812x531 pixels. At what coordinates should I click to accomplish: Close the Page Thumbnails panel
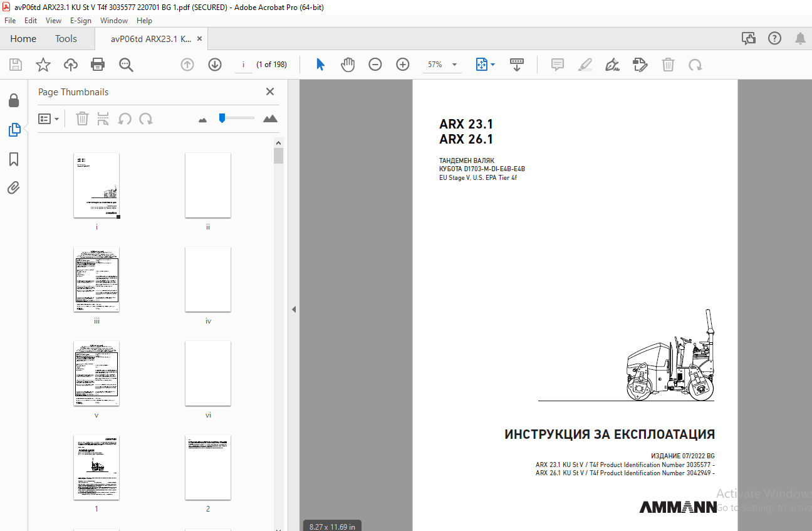click(270, 92)
